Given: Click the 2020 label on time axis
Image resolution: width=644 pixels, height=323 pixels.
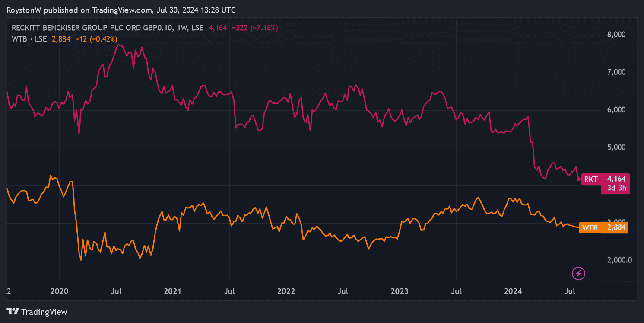Looking at the screenshot, I should pos(59,291).
